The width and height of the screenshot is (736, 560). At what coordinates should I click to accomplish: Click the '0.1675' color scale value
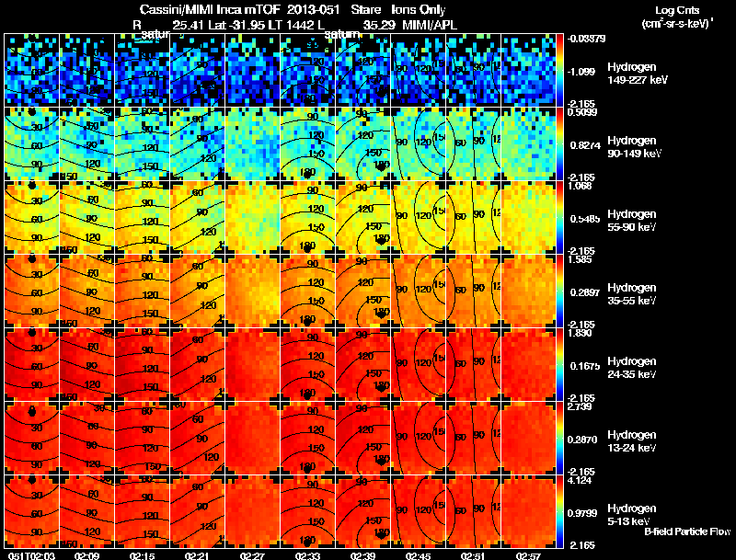click(585, 366)
